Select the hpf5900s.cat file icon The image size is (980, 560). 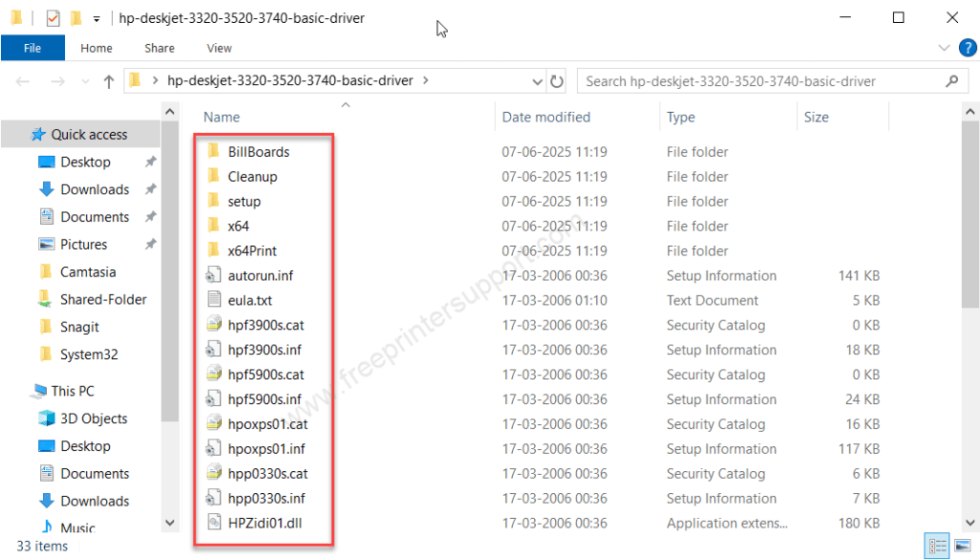click(213, 373)
